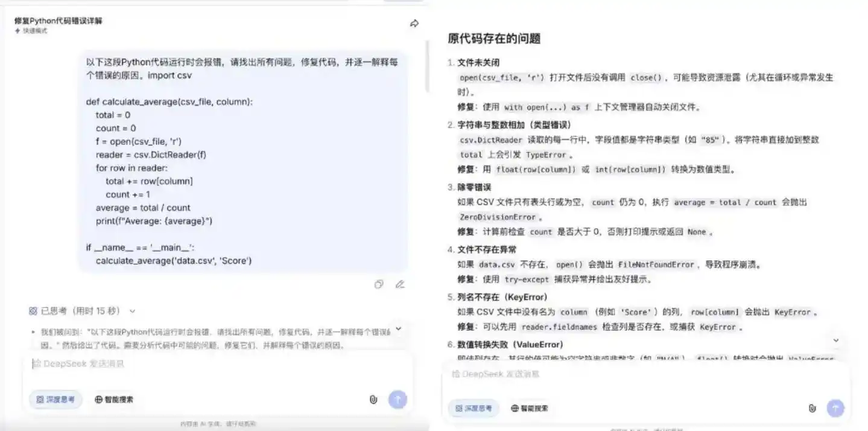Viewport: 868px width, 431px height.
Task: Toggle 深度思考 in the left chat box
Action: [x=55, y=400]
